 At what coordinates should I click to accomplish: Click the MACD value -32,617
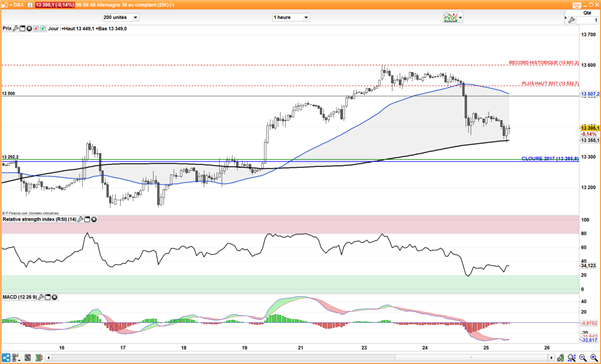pyautogui.click(x=590, y=340)
